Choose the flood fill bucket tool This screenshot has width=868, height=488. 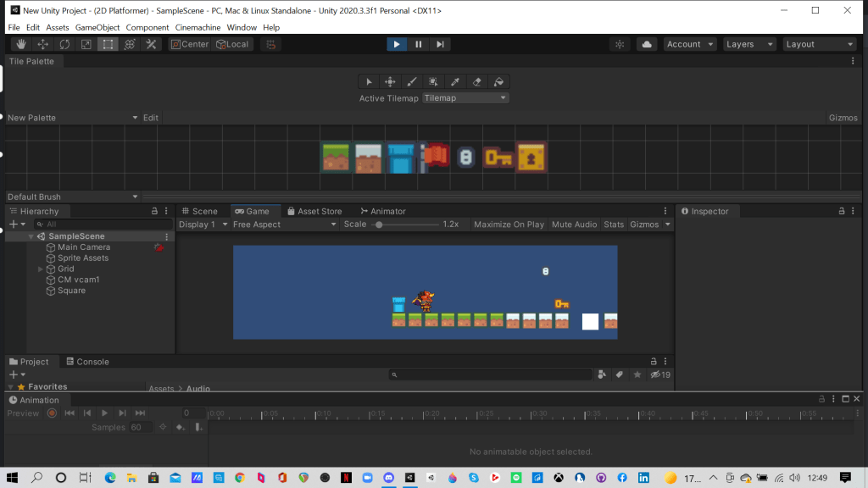(498, 81)
